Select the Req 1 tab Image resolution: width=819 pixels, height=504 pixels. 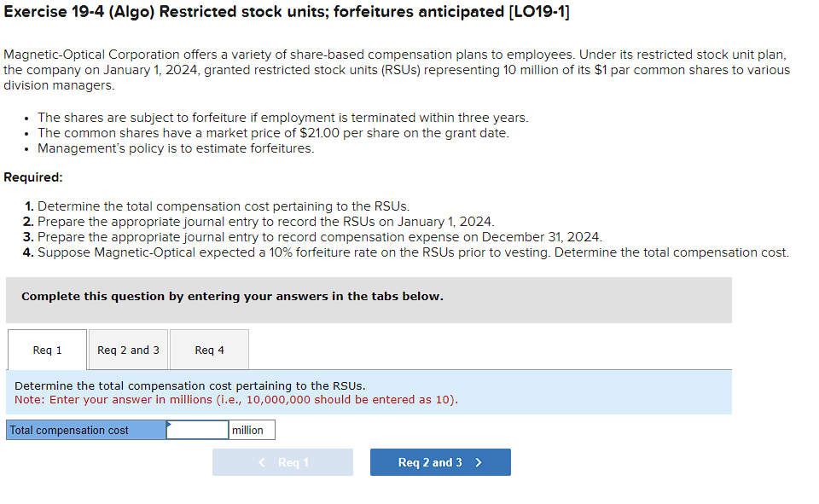46,349
